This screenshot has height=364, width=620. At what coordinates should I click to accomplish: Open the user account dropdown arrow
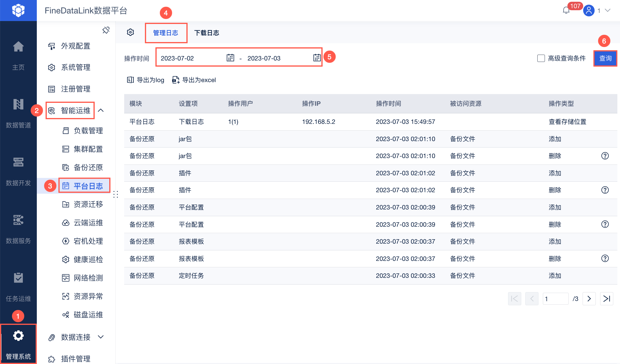click(608, 11)
